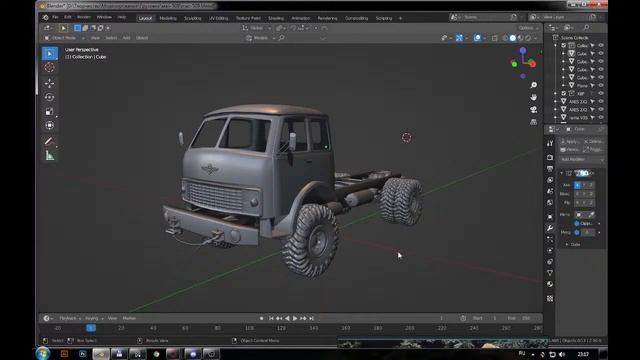Enable Mirror axis X toggle
This screenshot has height=360, width=640.
[x=577, y=185]
